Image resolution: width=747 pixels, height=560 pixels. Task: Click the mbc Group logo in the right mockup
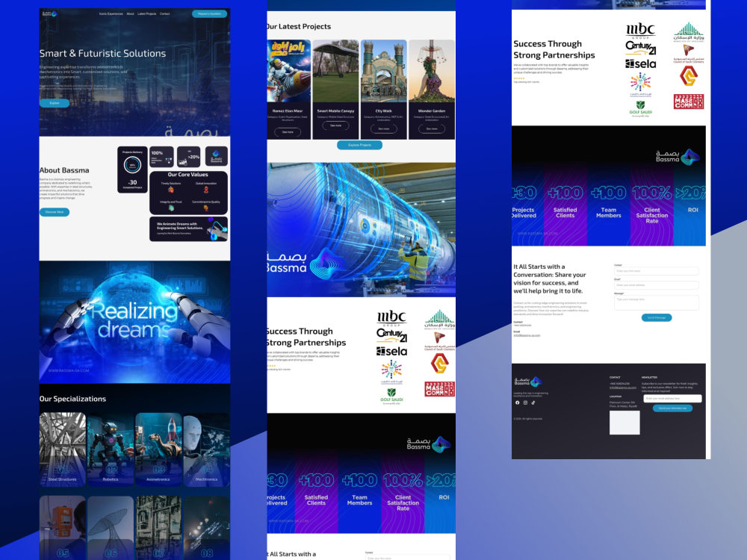click(x=641, y=31)
